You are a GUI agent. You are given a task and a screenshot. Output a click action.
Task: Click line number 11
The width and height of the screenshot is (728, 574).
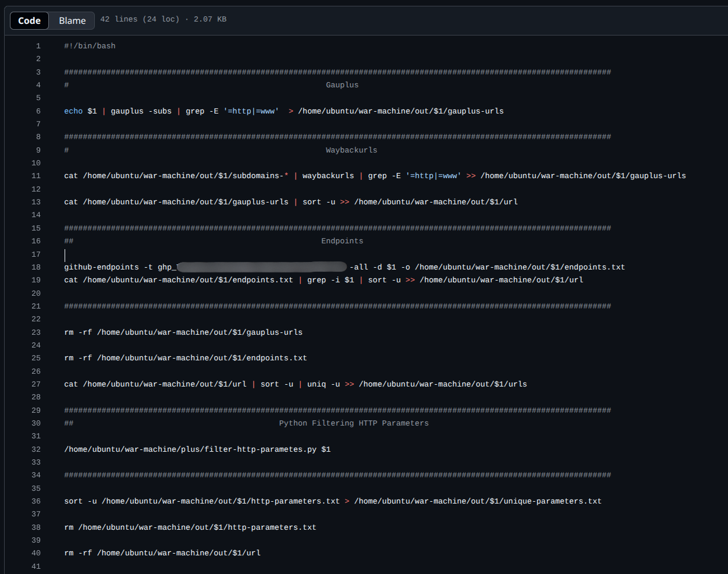pos(36,176)
